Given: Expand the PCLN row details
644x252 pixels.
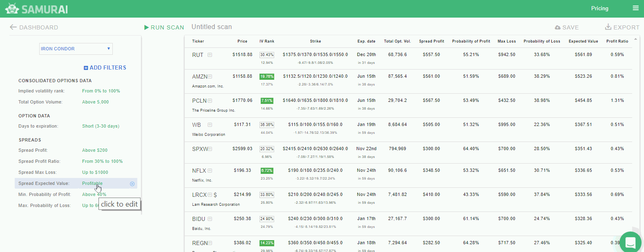Looking at the screenshot, I should 210,101.
